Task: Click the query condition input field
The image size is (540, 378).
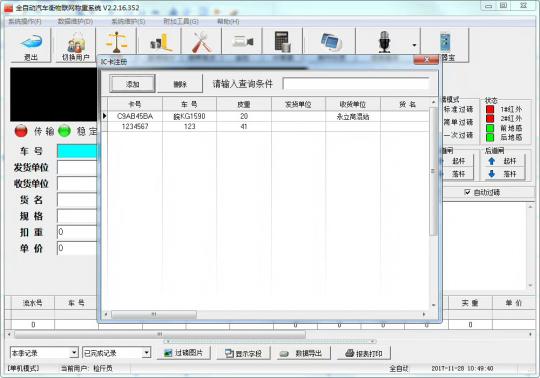Action: pos(356,84)
